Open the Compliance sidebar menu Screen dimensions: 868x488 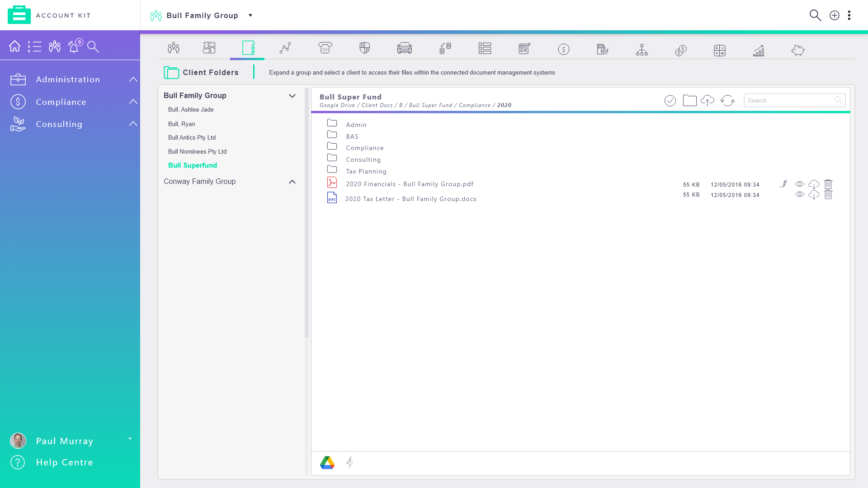click(x=61, y=102)
